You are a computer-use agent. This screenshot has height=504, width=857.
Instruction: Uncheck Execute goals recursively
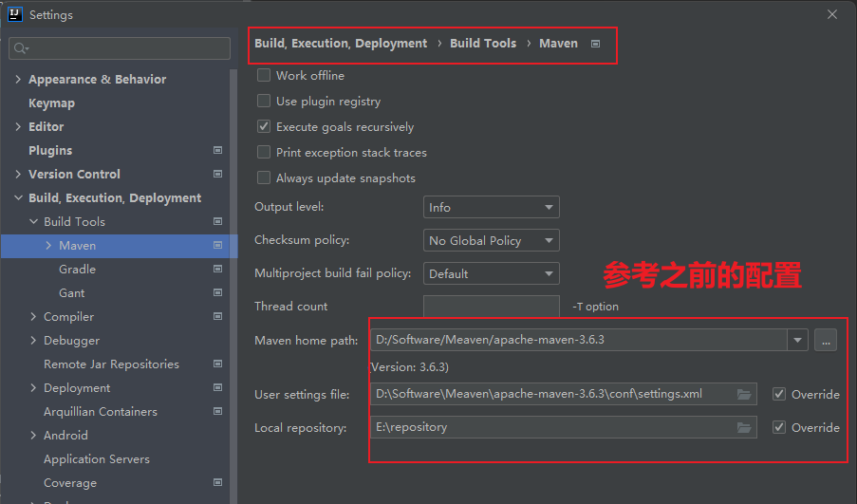pos(264,126)
